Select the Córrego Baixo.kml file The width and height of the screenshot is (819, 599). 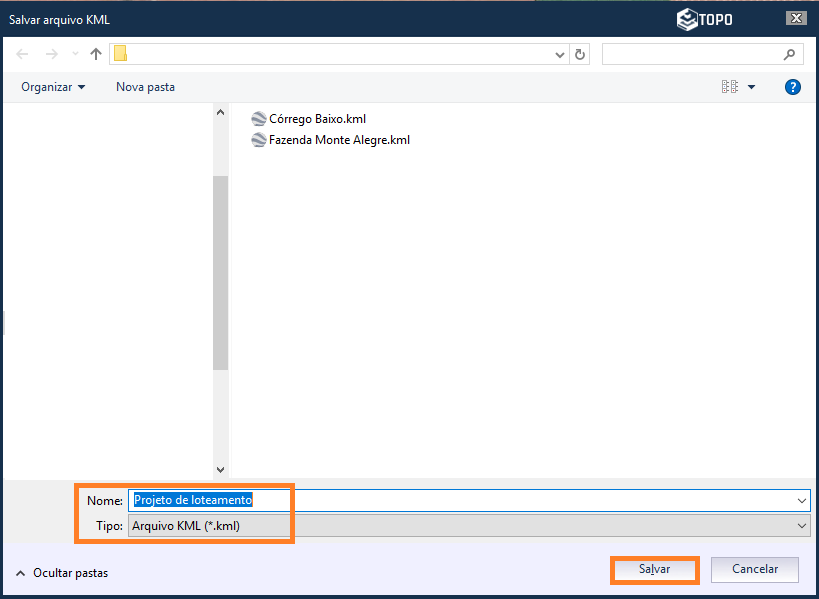click(x=316, y=118)
